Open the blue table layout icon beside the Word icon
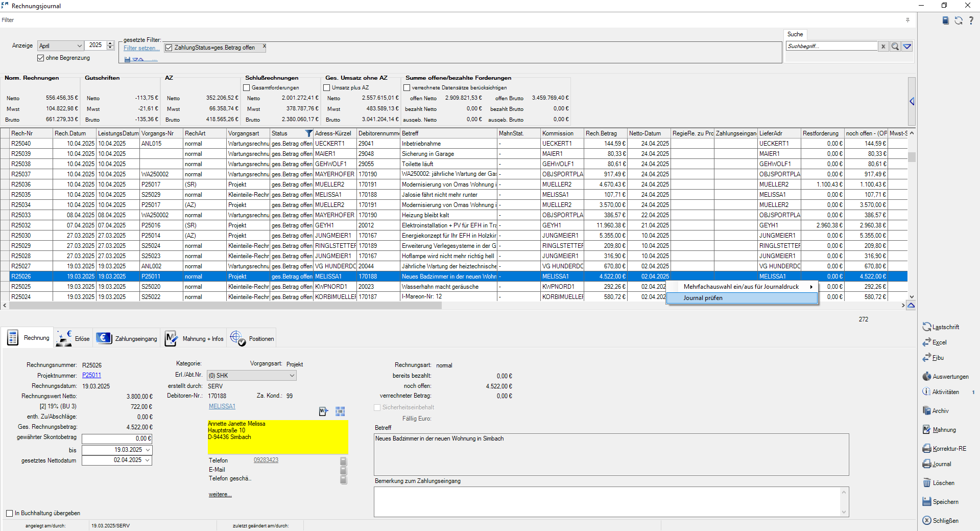The height and width of the screenshot is (531, 980). point(340,411)
